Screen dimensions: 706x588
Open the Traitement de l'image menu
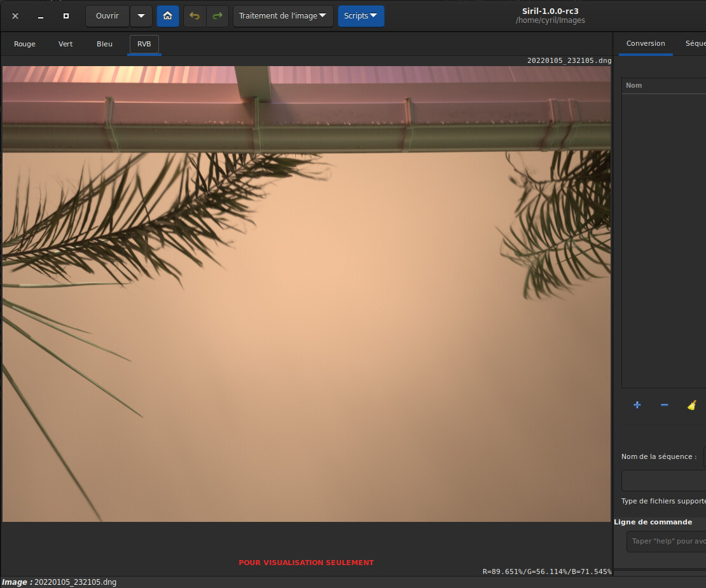(283, 16)
